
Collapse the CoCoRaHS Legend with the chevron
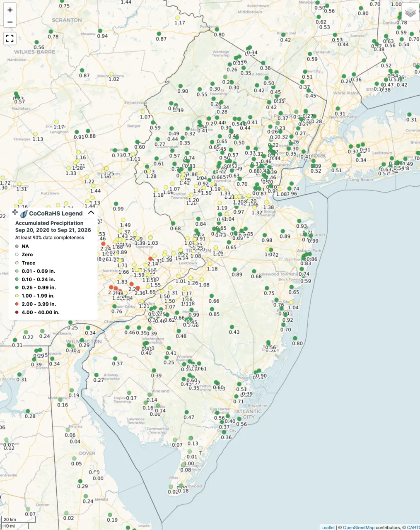tap(91, 212)
